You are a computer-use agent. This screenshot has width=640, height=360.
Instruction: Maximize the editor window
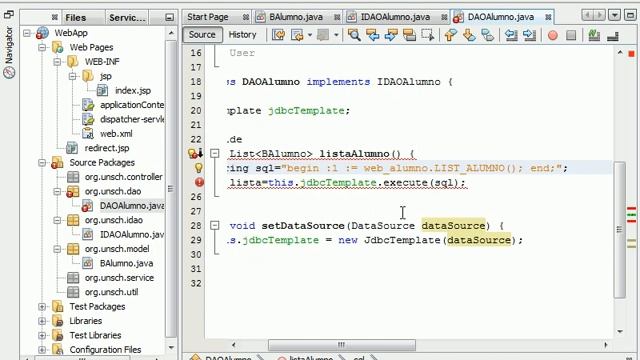pyautogui.click(x=631, y=16)
